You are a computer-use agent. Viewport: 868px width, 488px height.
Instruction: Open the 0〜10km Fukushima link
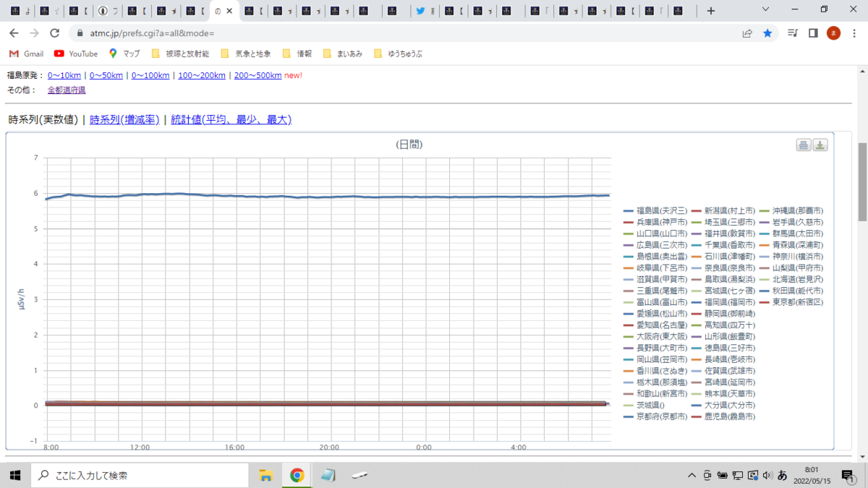click(64, 75)
